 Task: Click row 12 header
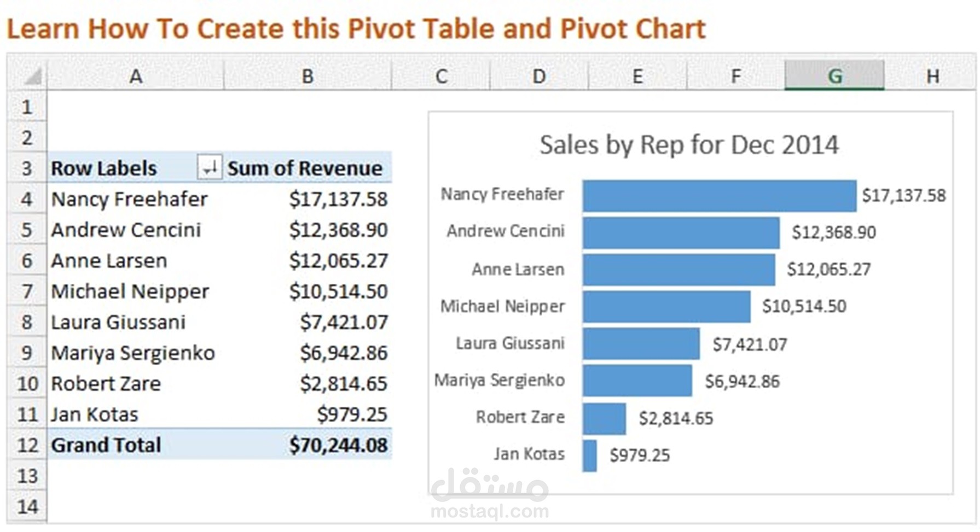(x=27, y=445)
